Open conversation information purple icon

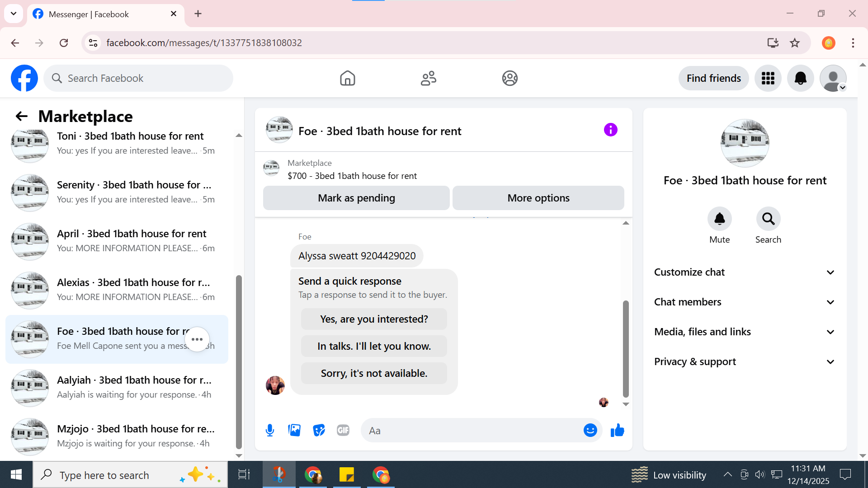click(x=610, y=130)
